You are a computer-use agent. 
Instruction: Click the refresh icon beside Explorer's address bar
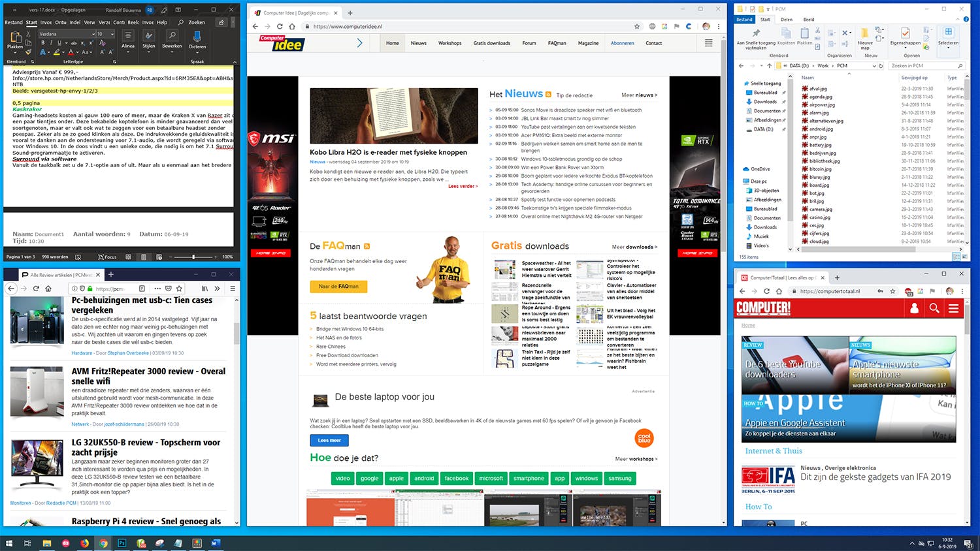click(881, 66)
